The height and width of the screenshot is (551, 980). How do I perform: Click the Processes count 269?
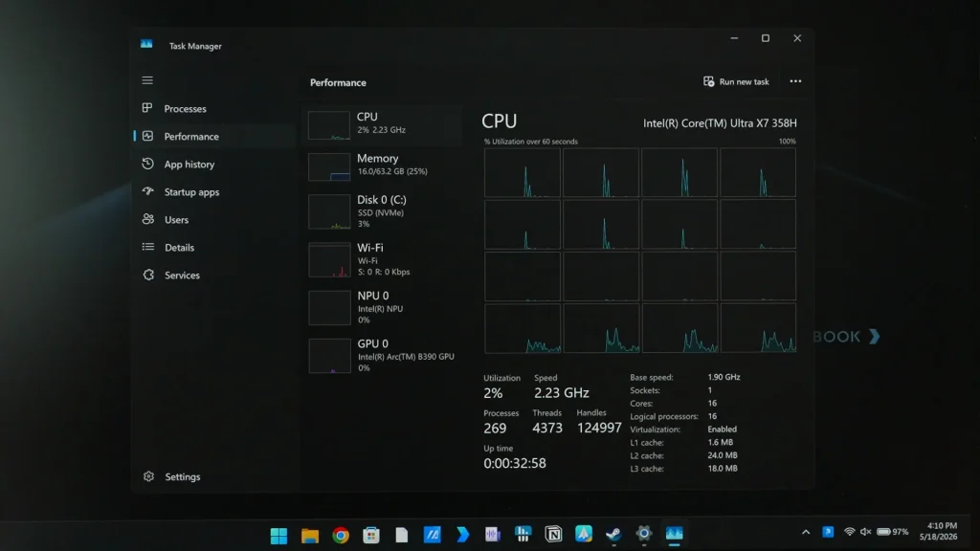[x=495, y=428]
